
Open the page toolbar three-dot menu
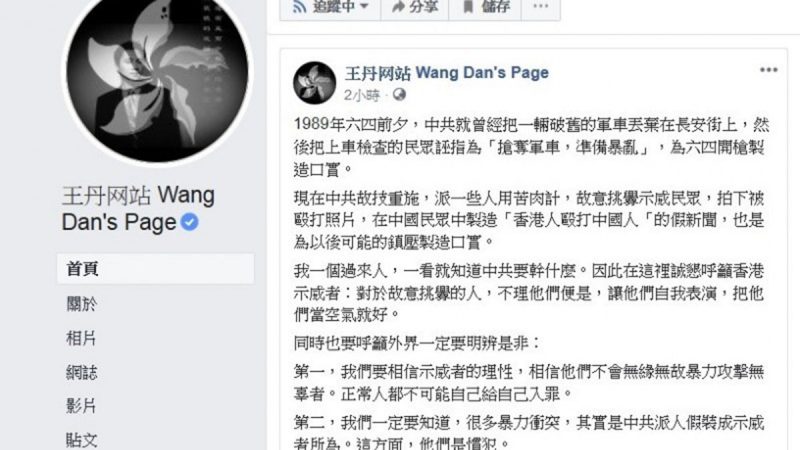(541, 7)
